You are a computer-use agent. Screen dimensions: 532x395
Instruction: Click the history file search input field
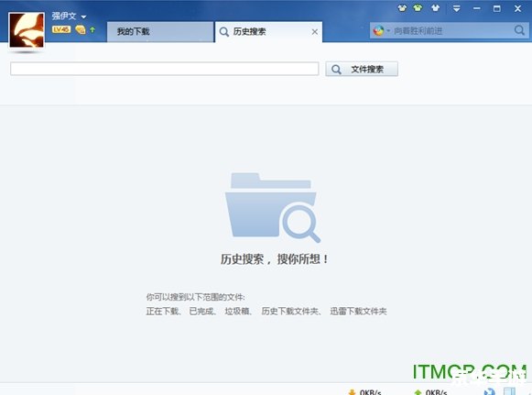pos(165,69)
